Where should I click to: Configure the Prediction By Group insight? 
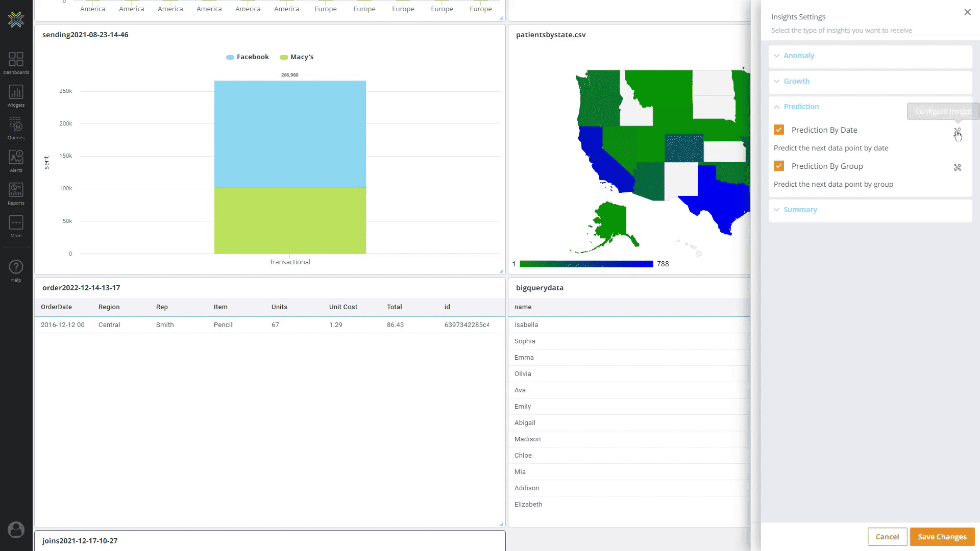(957, 167)
